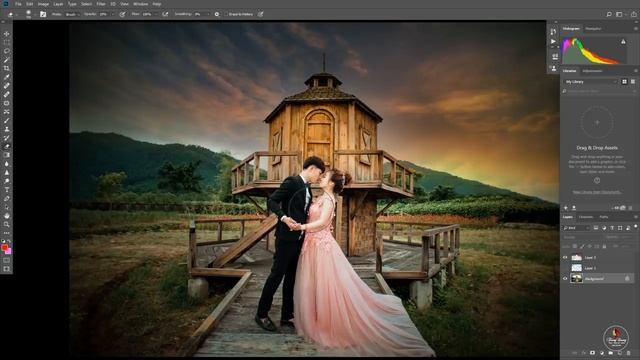This screenshot has height=360, width=640.
Task: Toggle Quick Mask mode in toolbar
Action: 7,260
